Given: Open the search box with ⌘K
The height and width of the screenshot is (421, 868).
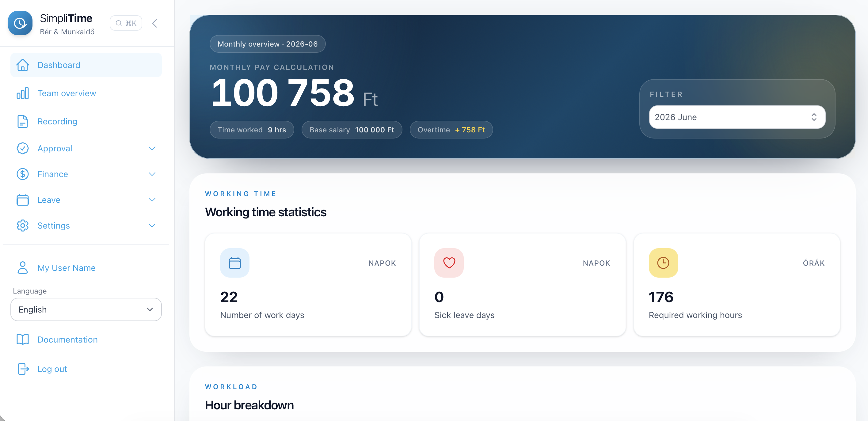Looking at the screenshot, I should (x=126, y=23).
